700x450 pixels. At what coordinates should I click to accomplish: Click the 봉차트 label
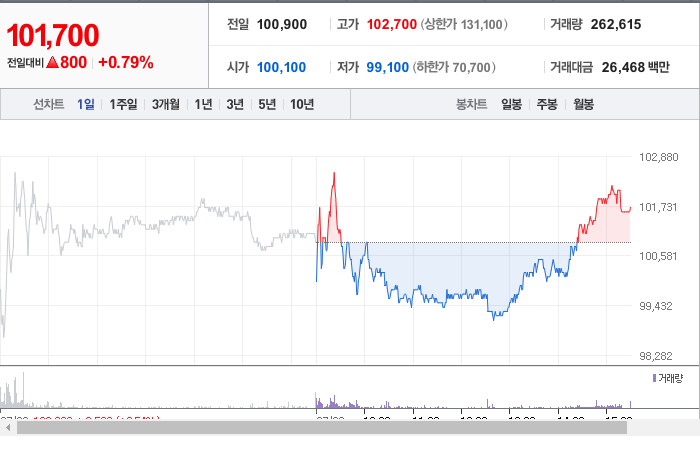point(471,104)
